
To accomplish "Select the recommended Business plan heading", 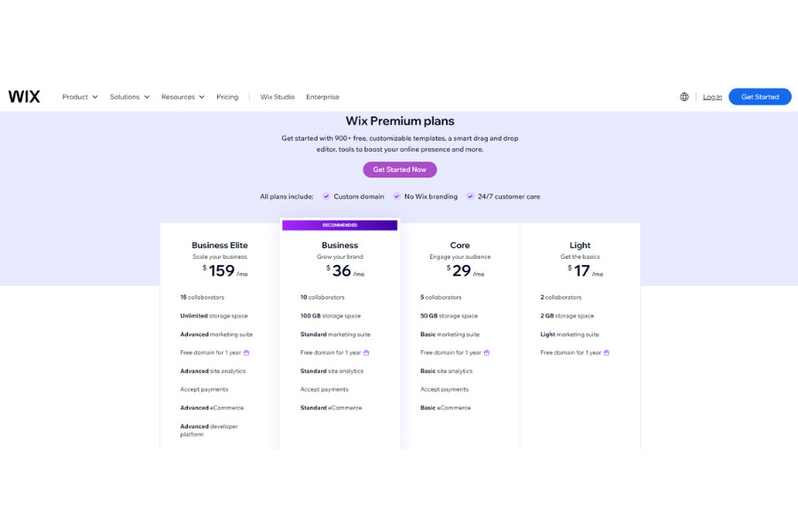I will (x=340, y=246).
